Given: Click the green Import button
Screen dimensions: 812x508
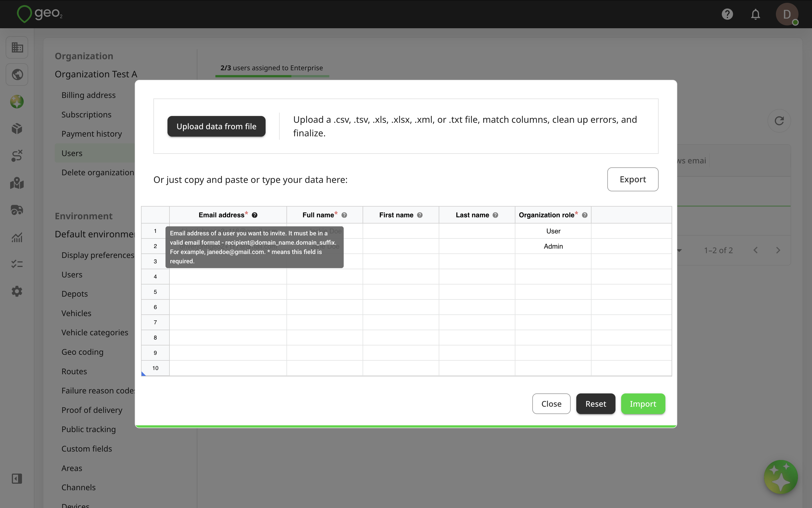Looking at the screenshot, I should click(643, 404).
